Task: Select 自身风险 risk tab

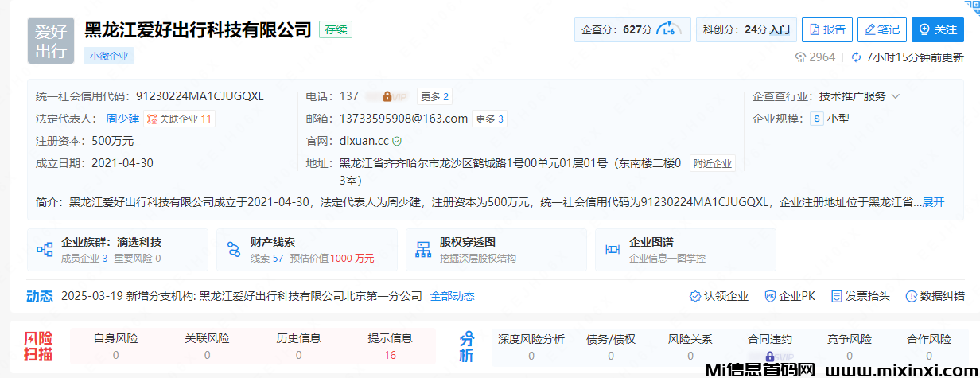Action: coord(116,346)
